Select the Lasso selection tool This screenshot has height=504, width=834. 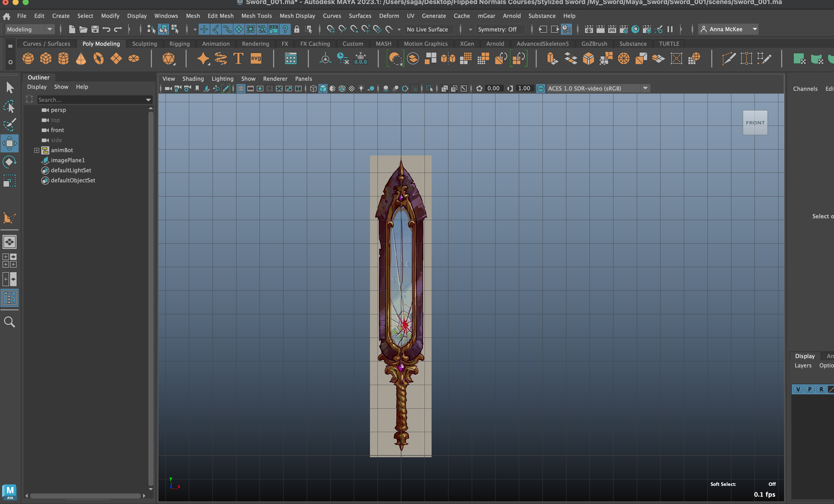[9, 106]
